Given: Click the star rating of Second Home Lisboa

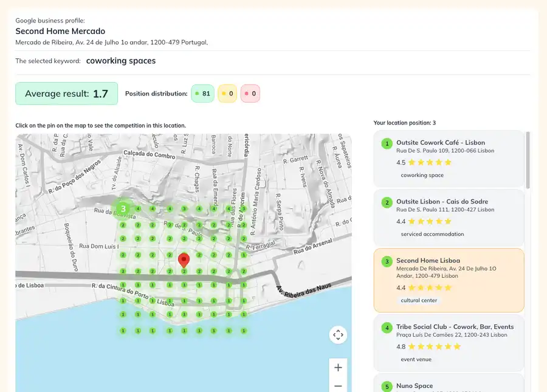Looking at the screenshot, I should (430, 288).
